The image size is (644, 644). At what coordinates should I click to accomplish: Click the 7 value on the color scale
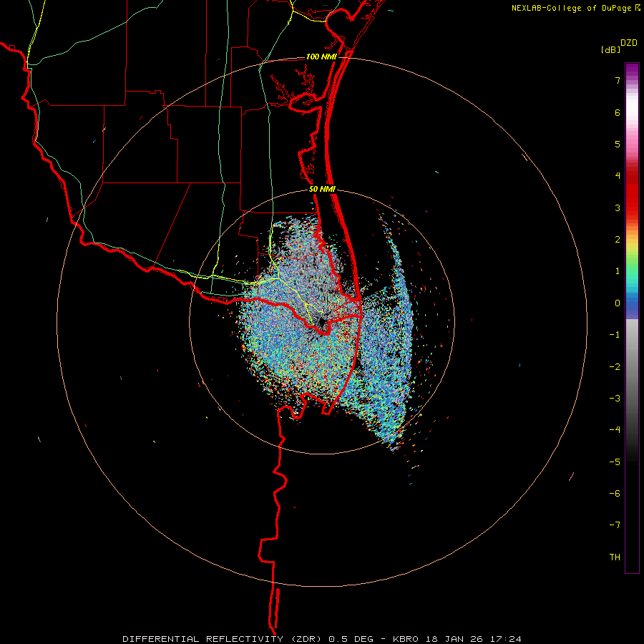coord(618,80)
